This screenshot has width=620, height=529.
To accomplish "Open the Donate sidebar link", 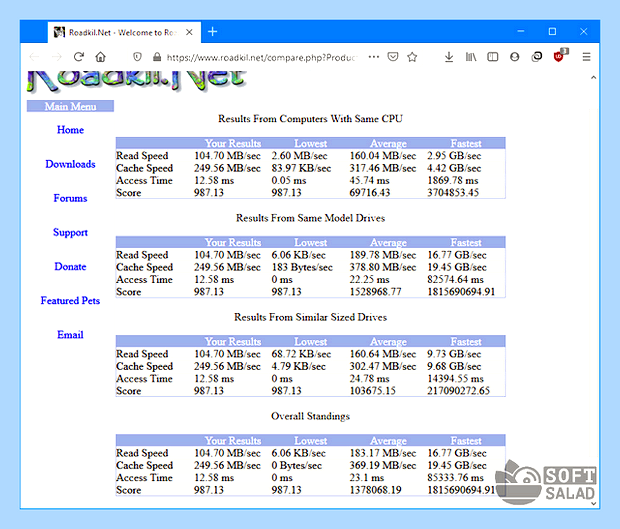I will [70, 266].
